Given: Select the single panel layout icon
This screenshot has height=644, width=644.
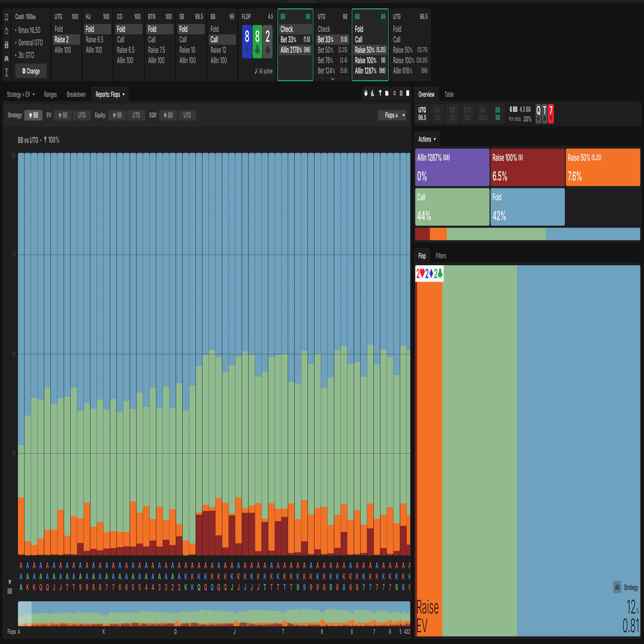Looking at the screenshot, I should tap(408, 93).
